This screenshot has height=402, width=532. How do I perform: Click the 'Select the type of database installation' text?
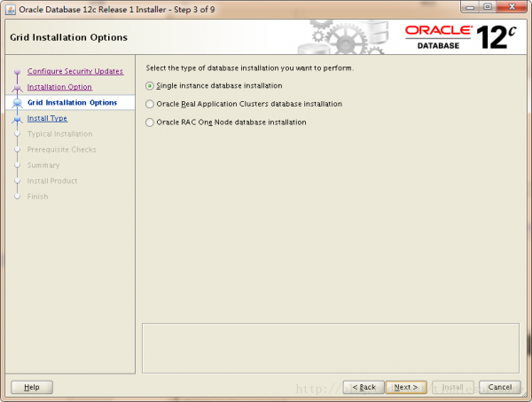point(250,68)
